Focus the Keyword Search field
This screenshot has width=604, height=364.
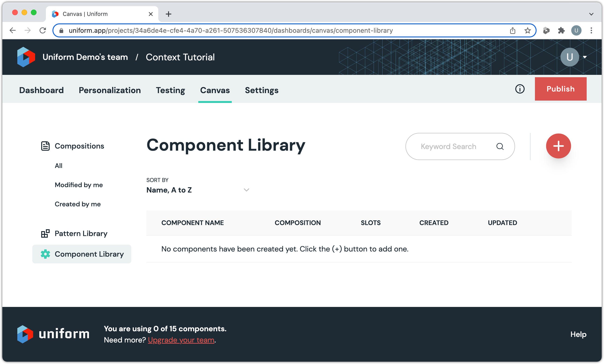coord(448,146)
